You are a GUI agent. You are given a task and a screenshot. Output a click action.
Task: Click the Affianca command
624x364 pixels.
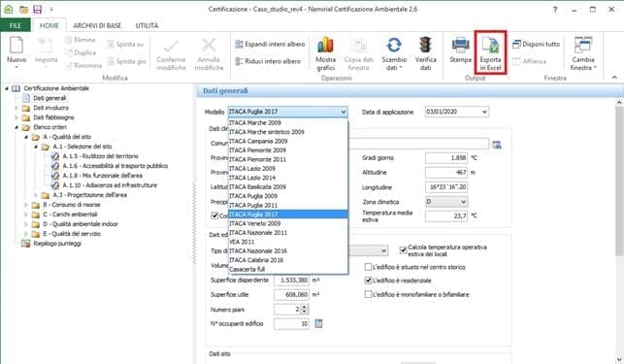coord(529,61)
